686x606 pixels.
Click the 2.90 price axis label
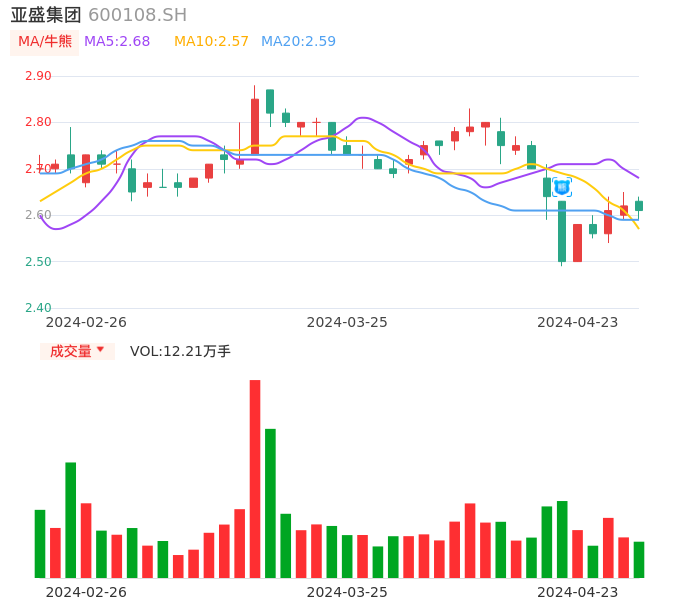pos(38,76)
